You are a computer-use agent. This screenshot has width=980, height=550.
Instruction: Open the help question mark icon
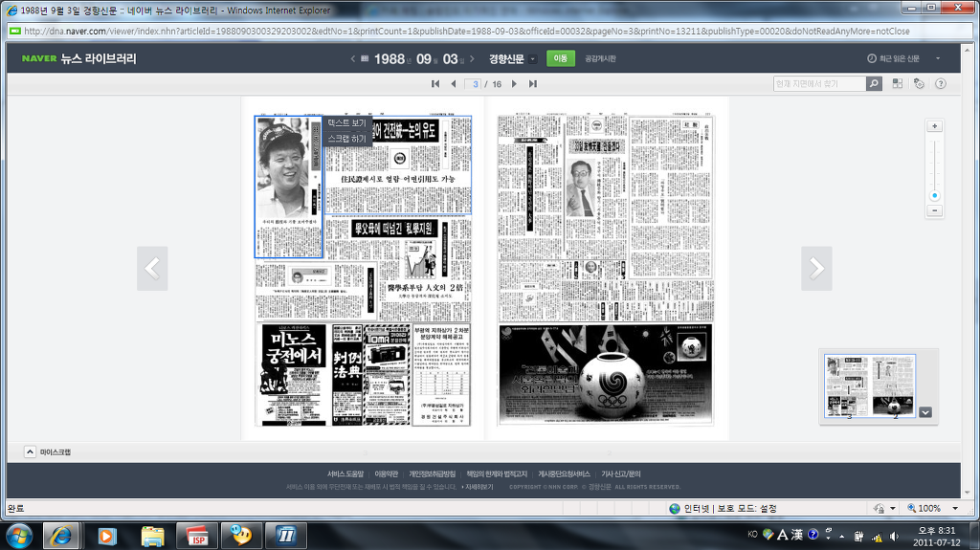[941, 83]
